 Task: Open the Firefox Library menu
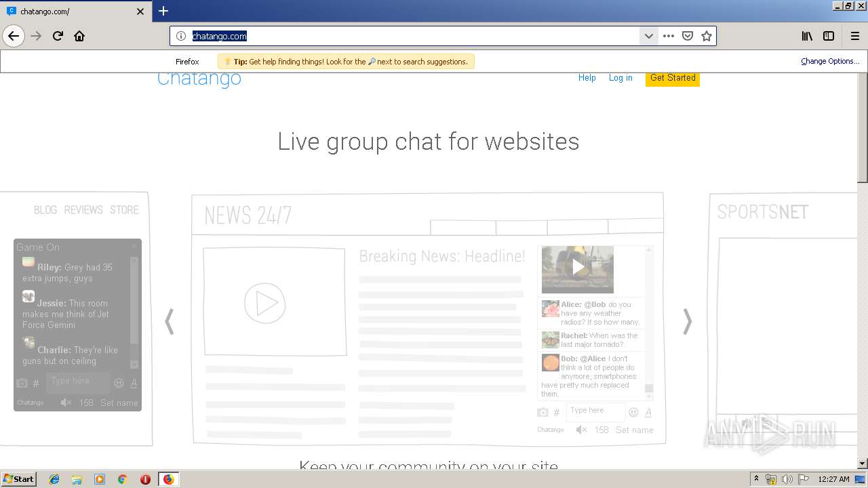(x=807, y=36)
